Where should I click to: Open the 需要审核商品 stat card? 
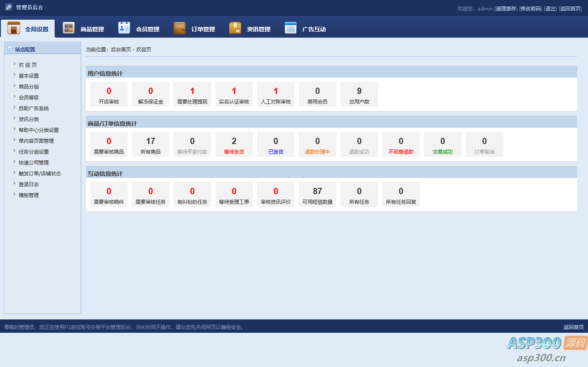click(x=109, y=144)
